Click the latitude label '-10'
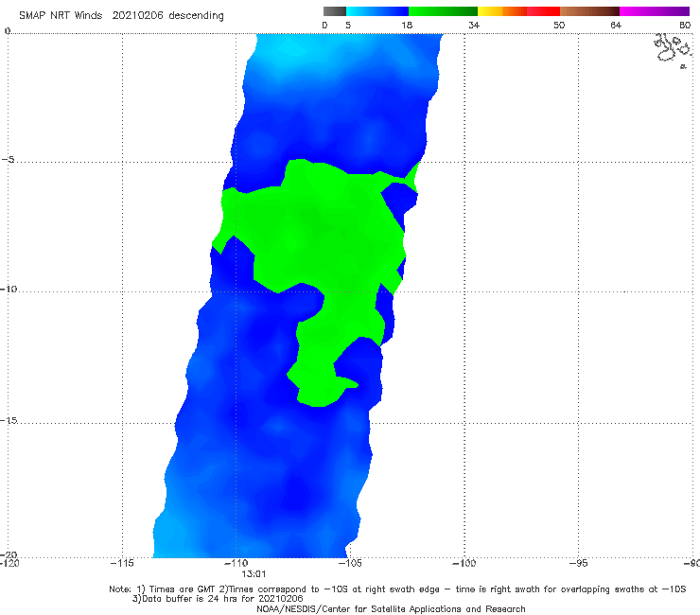The image size is (700, 615). (9, 289)
